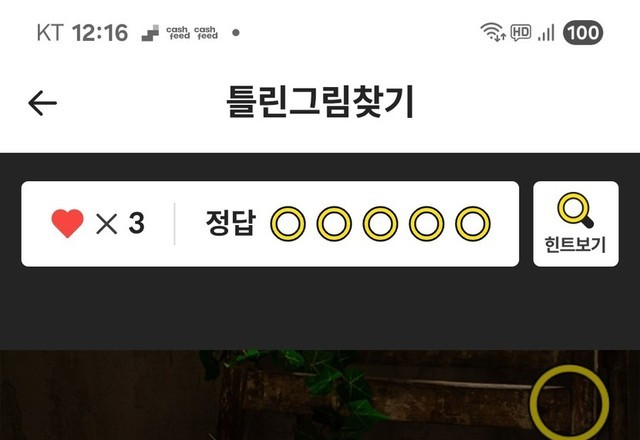The height and width of the screenshot is (440, 640).
Task: Open the second cash feed notification icon
Action: point(206,33)
